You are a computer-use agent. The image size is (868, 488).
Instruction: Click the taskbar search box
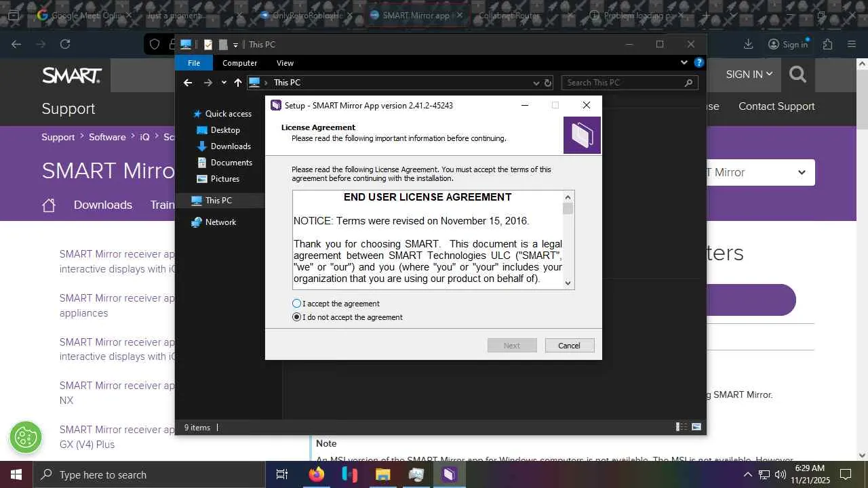[149, 474]
